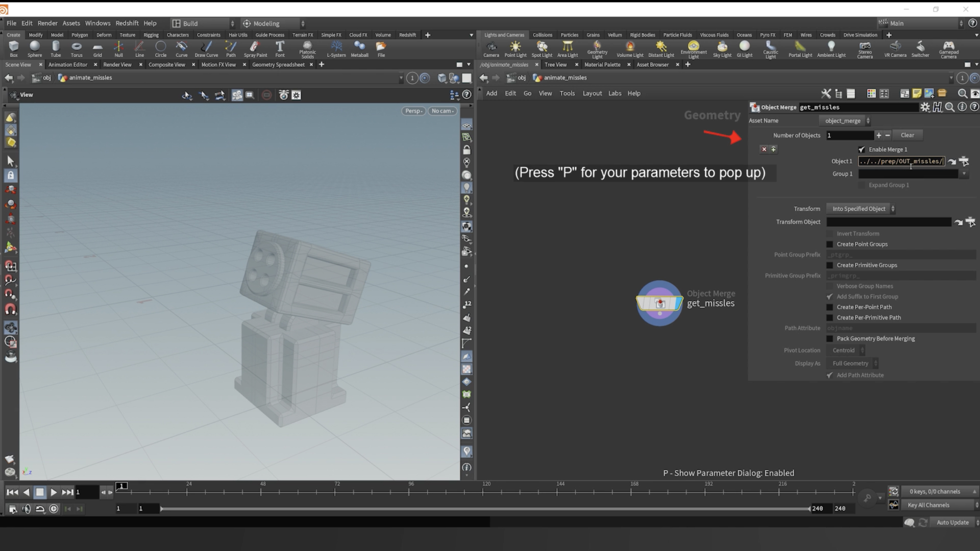The width and height of the screenshot is (980, 551).
Task: Click the Clear button
Action: pyautogui.click(x=907, y=135)
